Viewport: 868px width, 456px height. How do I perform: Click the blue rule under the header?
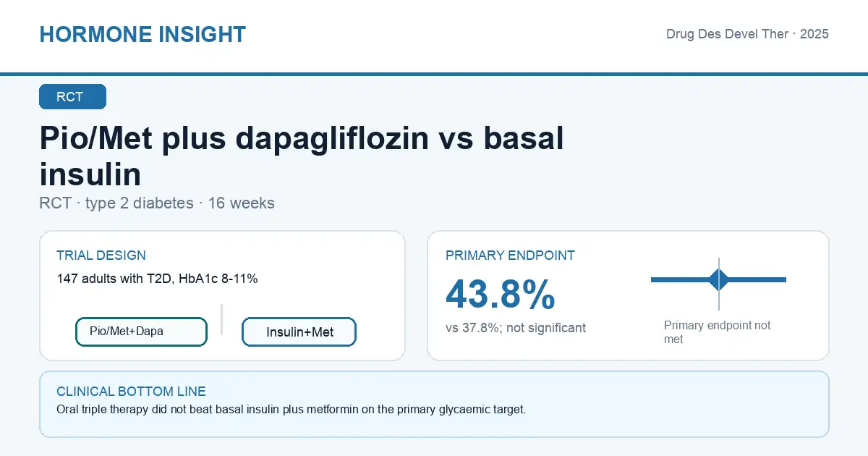click(x=434, y=74)
